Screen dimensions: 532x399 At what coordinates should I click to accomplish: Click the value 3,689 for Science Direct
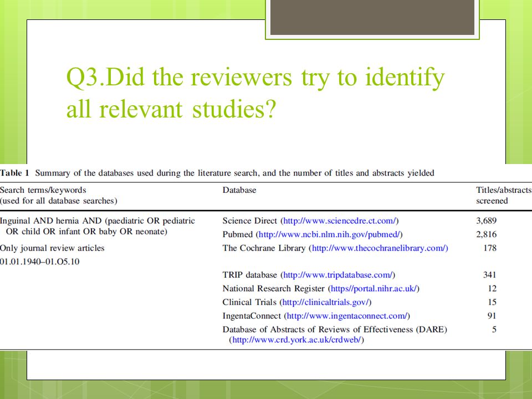486,221
